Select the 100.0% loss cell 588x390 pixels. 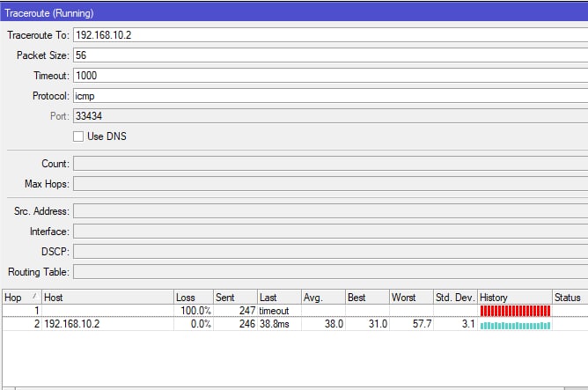pyautogui.click(x=194, y=311)
